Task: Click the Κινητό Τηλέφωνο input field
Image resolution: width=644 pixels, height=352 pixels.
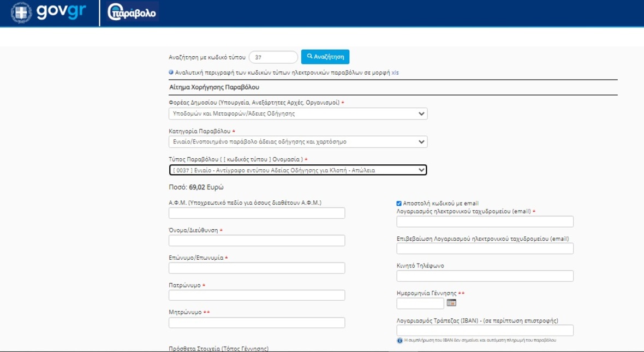Action: (485, 276)
